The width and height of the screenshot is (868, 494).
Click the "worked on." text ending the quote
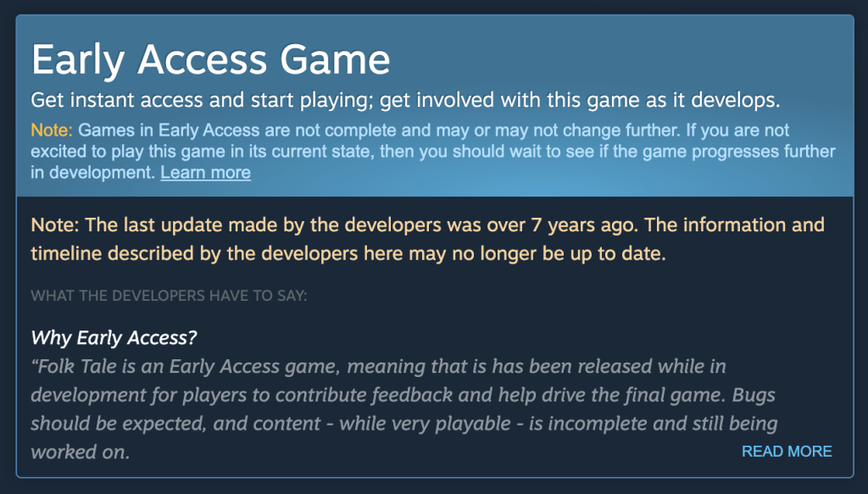point(80,452)
